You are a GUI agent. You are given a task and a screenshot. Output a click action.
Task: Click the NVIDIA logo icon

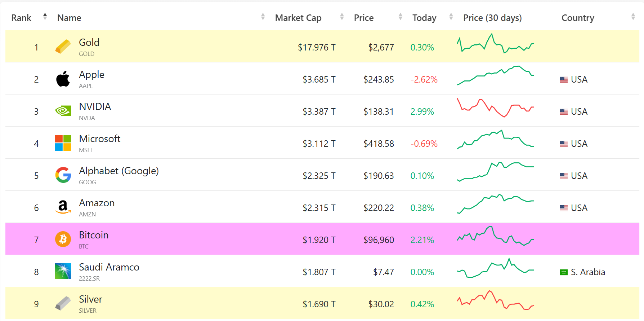coord(63,111)
